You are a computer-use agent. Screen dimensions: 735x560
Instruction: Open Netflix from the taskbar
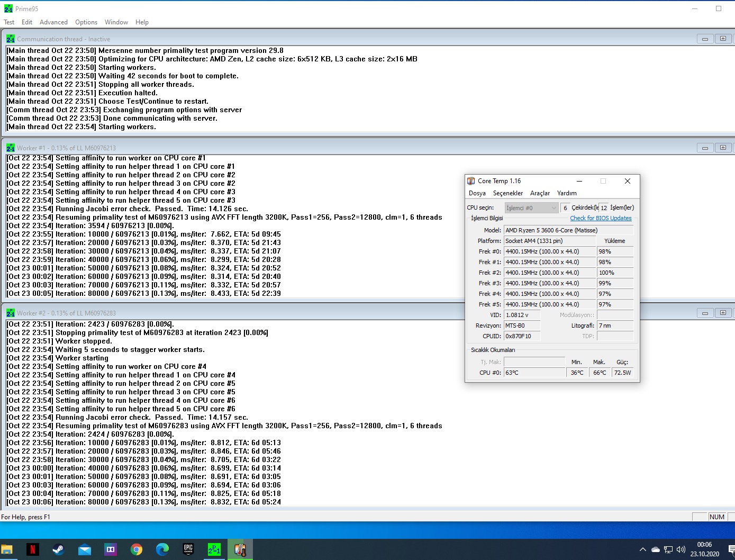point(32,549)
